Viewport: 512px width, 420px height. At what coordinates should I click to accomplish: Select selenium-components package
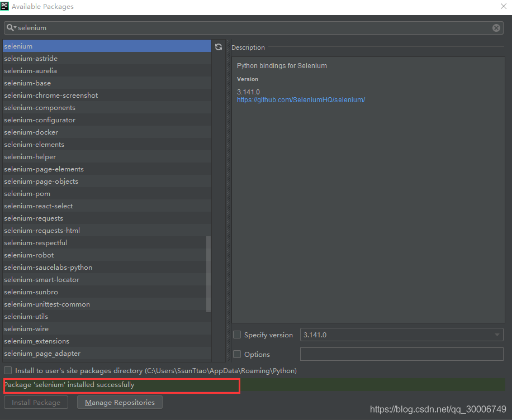[x=107, y=108]
